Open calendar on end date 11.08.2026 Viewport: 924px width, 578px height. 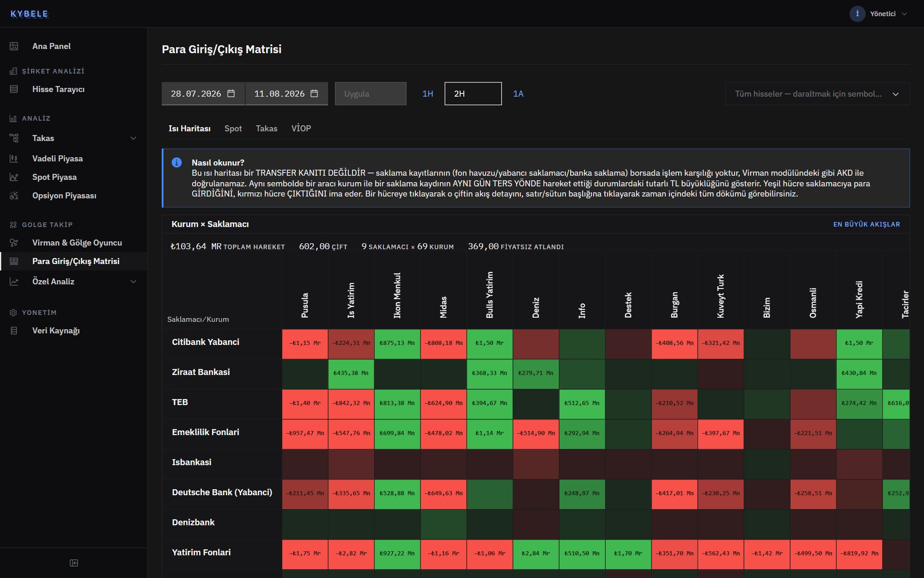[314, 93]
